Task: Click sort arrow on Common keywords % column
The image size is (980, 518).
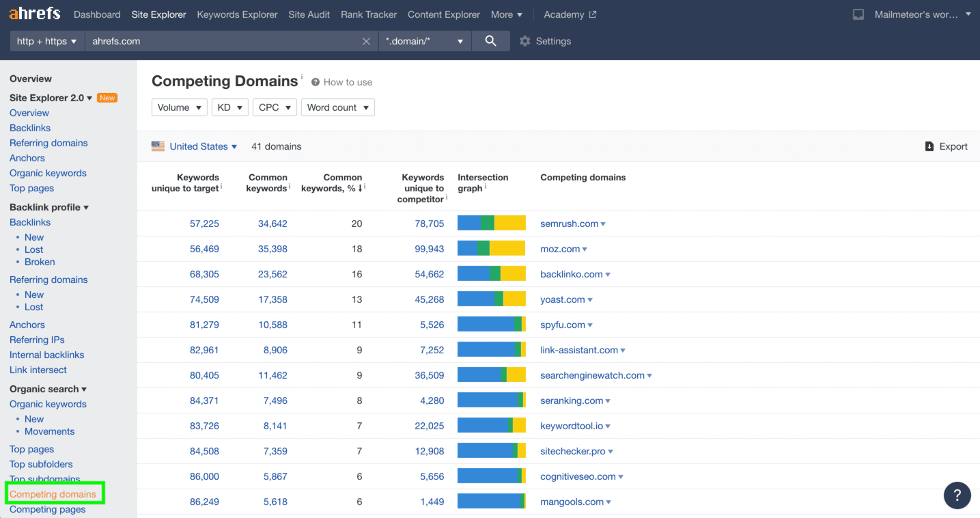Action: (x=360, y=189)
